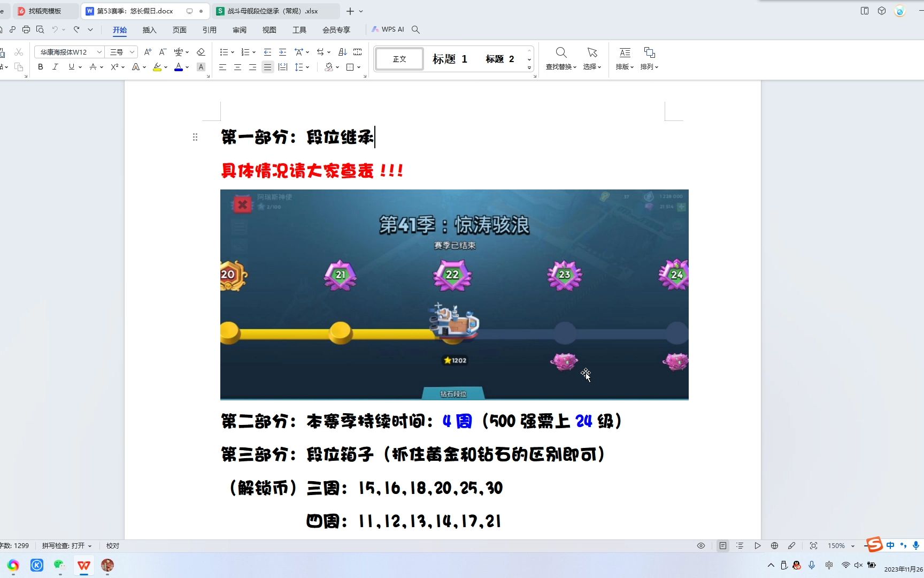The height and width of the screenshot is (578, 924).
Task: Open the 页面 (Page) tab
Action: 180,30
